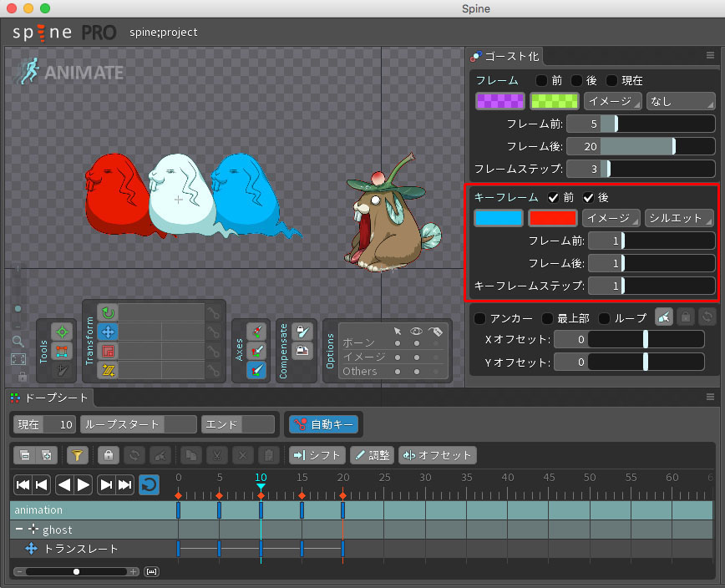Activate the Rotate transform tool

tap(108, 313)
